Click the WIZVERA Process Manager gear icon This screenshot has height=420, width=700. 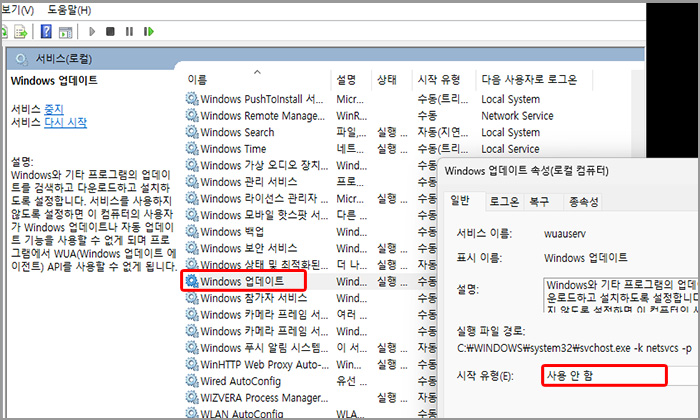[192, 397]
